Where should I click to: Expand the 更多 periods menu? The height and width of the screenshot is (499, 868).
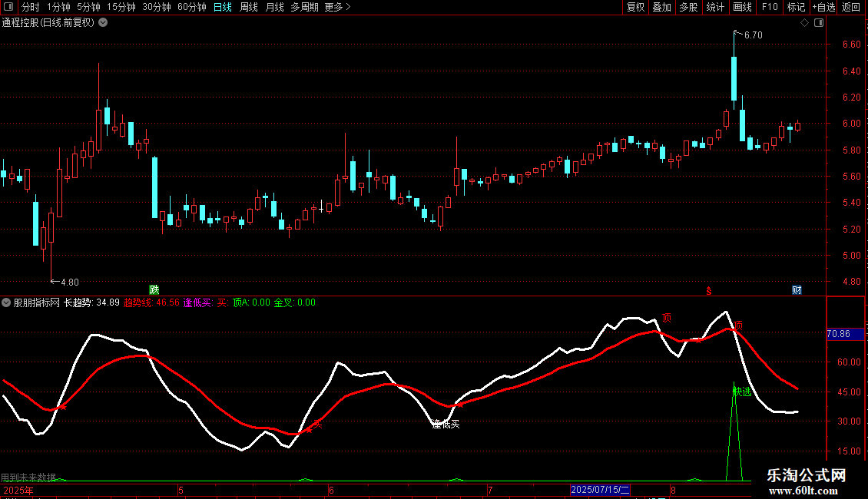[338, 7]
